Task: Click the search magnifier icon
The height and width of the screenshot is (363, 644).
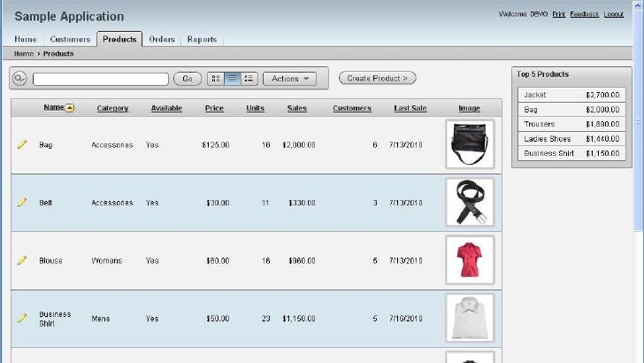Action: [19, 78]
